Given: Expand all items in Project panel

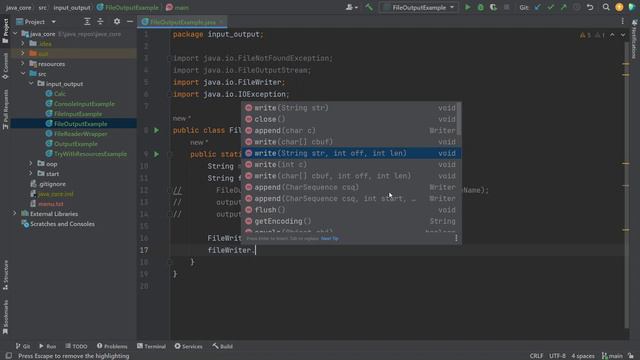Looking at the screenshot, I should [87, 22].
